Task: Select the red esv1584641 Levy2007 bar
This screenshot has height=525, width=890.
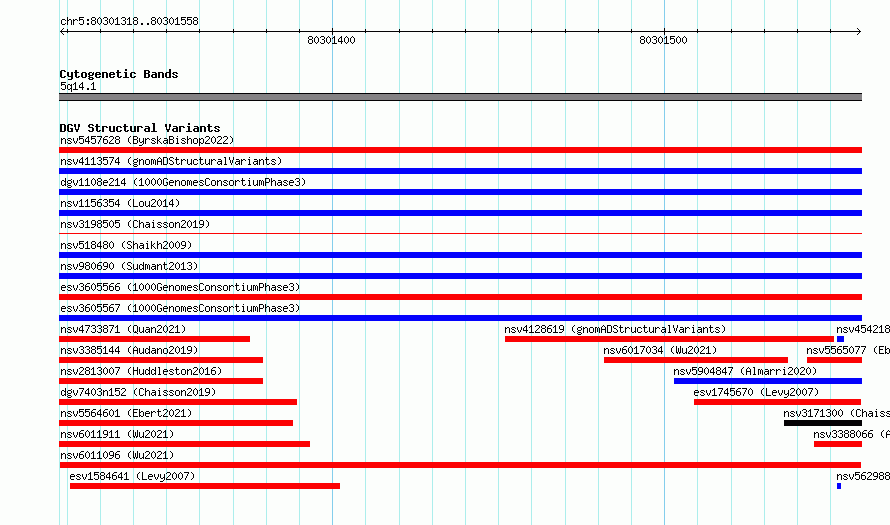Action: click(x=205, y=486)
